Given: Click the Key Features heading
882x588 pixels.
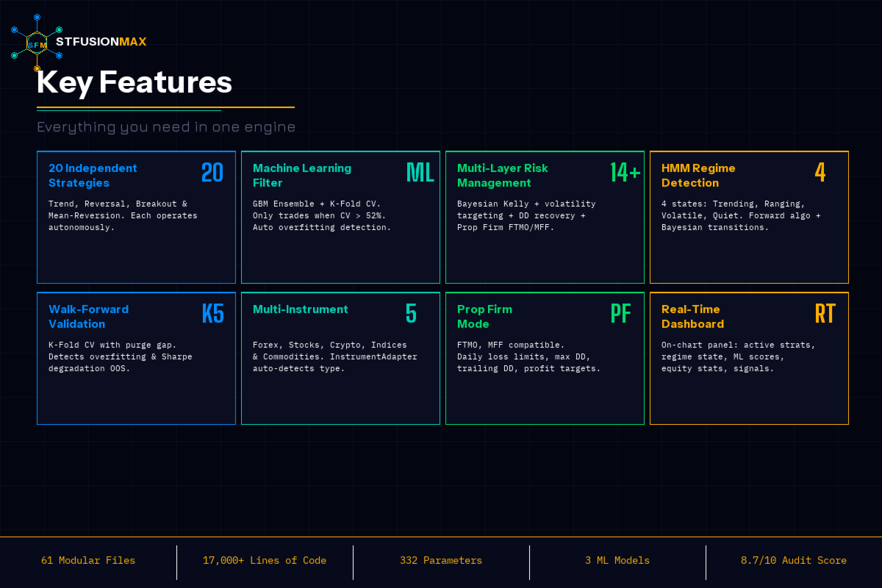Looking at the screenshot, I should (x=135, y=82).
